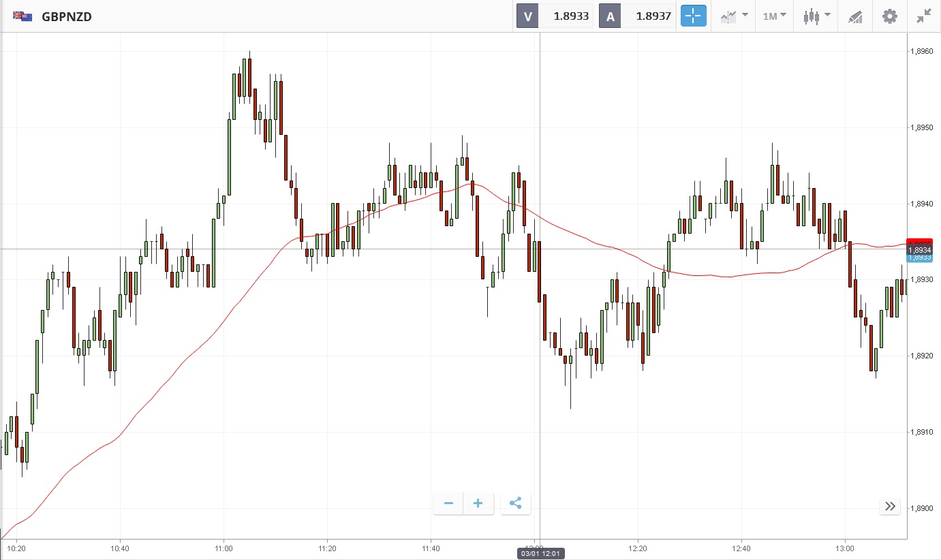The height and width of the screenshot is (560, 941).
Task: Click the 11:00 label on time axis
Action: point(223,548)
